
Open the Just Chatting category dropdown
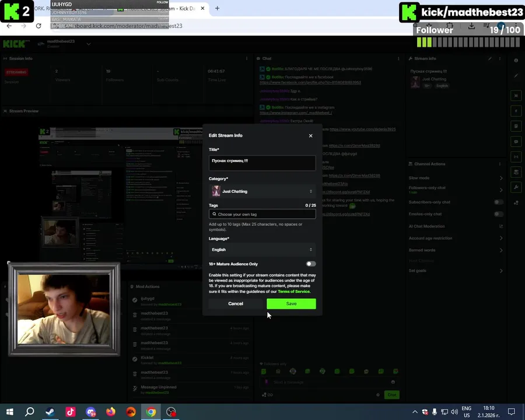[262, 191]
